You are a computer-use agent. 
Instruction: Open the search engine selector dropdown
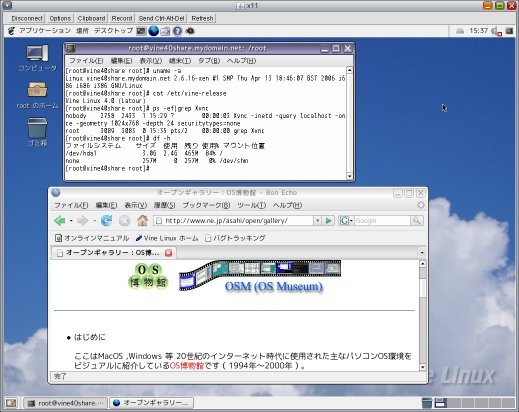coord(346,221)
